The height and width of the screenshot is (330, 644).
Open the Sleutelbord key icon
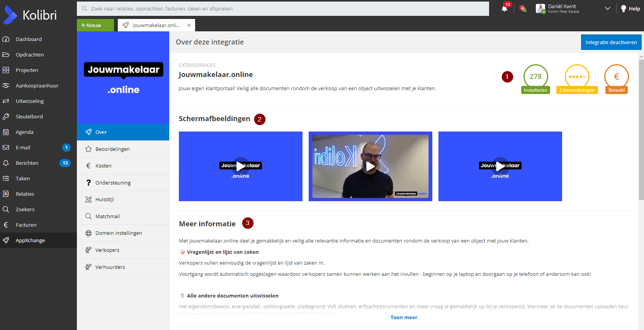click(6, 116)
